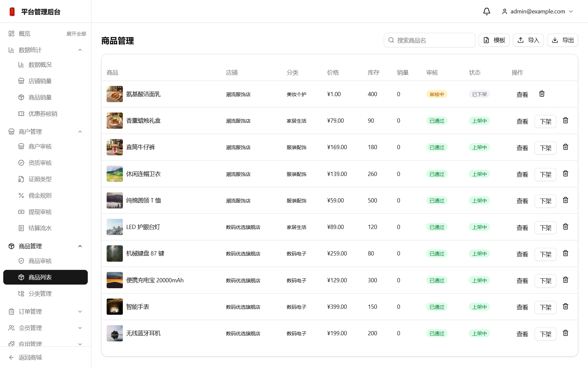Delete 机械键盘 87 键 via trash icon
Screen dimensions: 588x368
point(565,253)
